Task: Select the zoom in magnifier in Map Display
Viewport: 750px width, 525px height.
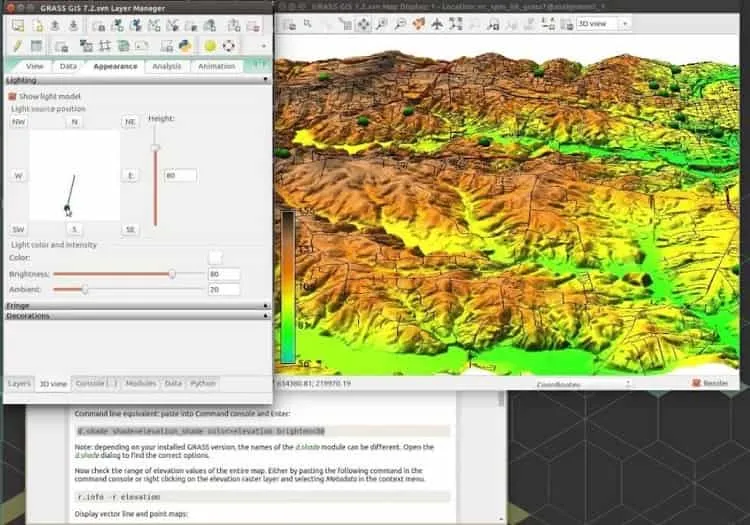Action: pyautogui.click(x=382, y=24)
